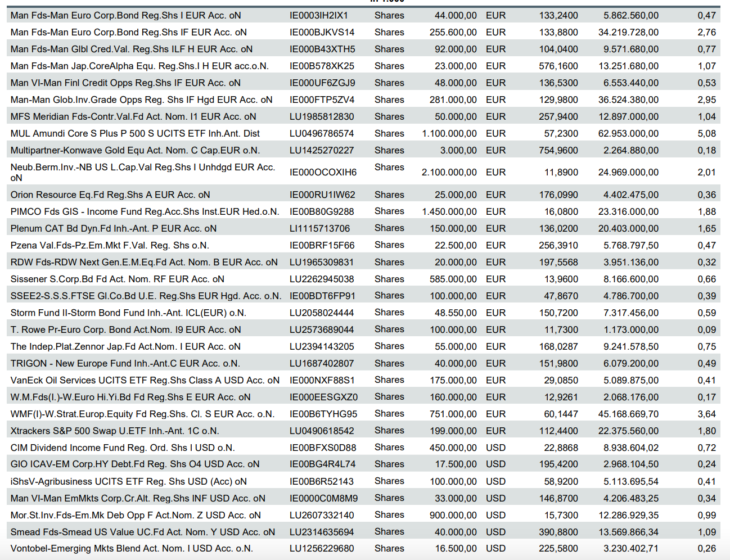Click ISIN IE000FTP5ZV4

click(x=322, y=100)
